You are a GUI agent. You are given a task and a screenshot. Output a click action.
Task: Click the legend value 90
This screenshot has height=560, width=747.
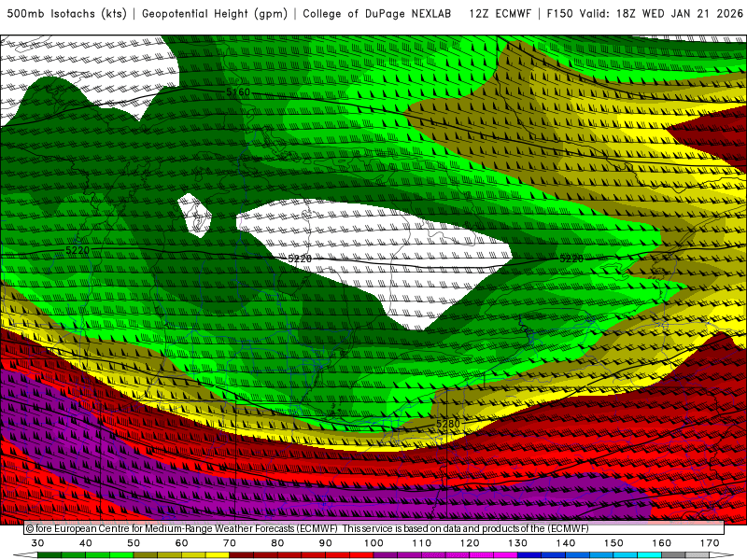click(326, 543)
